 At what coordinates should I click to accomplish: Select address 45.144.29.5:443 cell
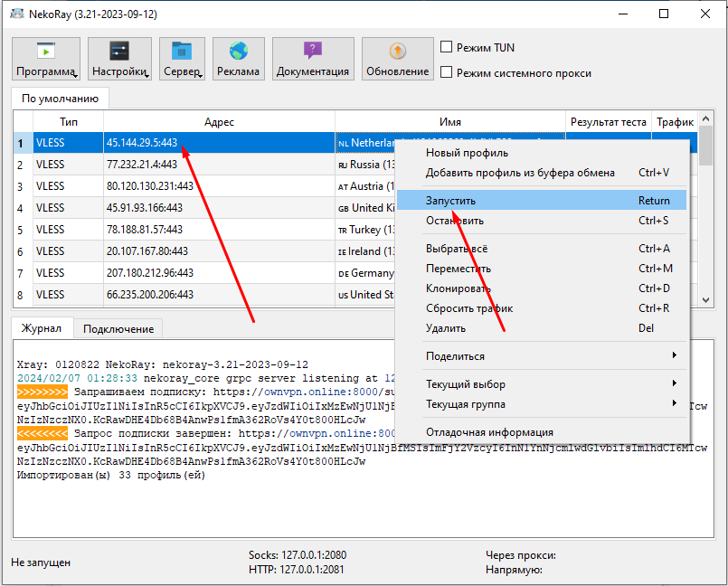[x=219, y=143]
